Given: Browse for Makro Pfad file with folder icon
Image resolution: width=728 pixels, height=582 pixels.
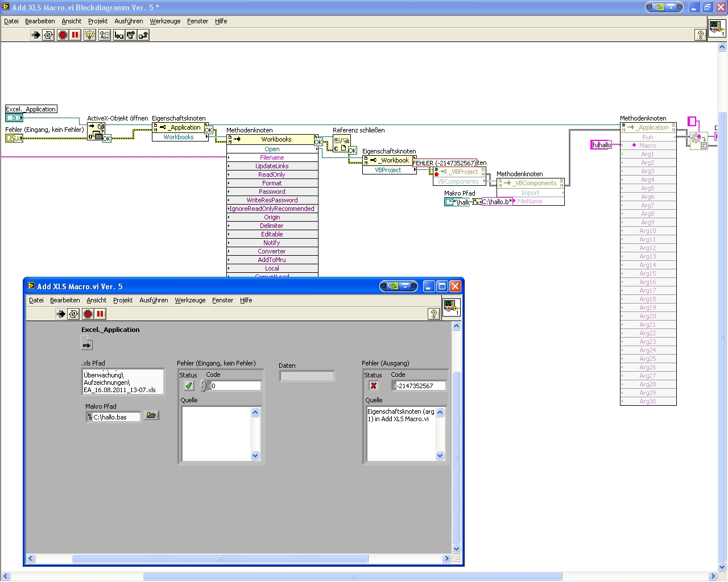Looking at the screenshot, I should 151,415.
